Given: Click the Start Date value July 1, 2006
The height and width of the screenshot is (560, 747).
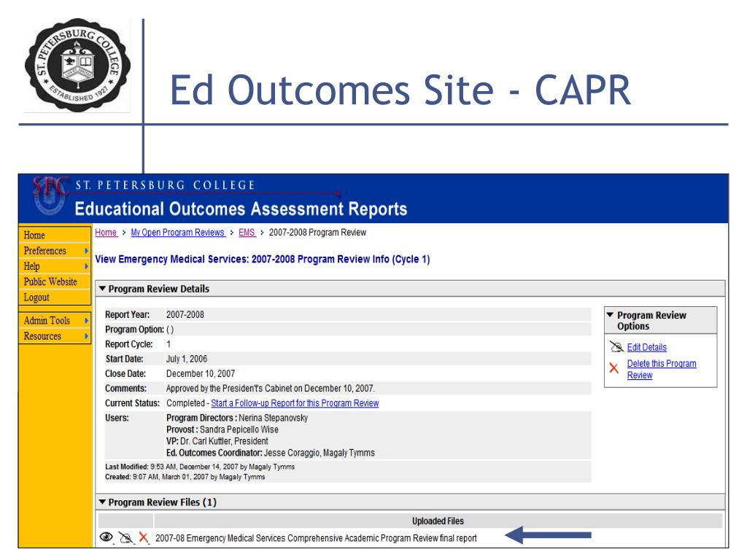Looking at the screenshot, I should tap(186, 359).
